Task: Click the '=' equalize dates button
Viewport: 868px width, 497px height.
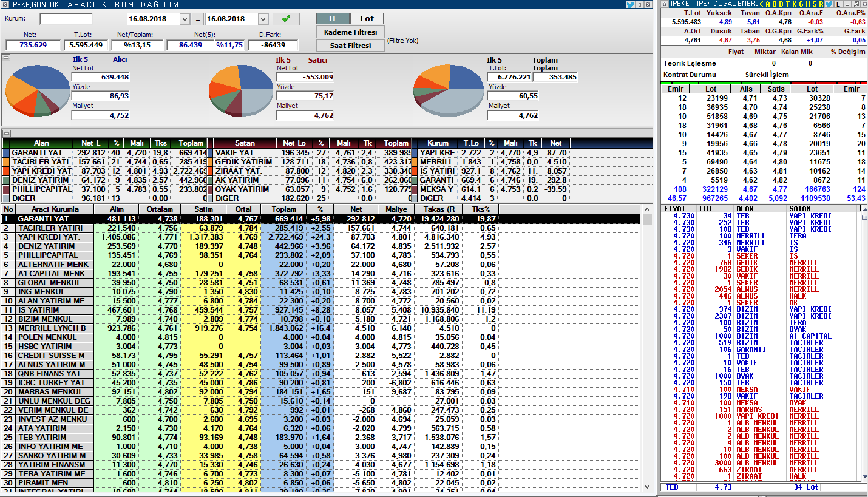Action: [x=198, y=19]
